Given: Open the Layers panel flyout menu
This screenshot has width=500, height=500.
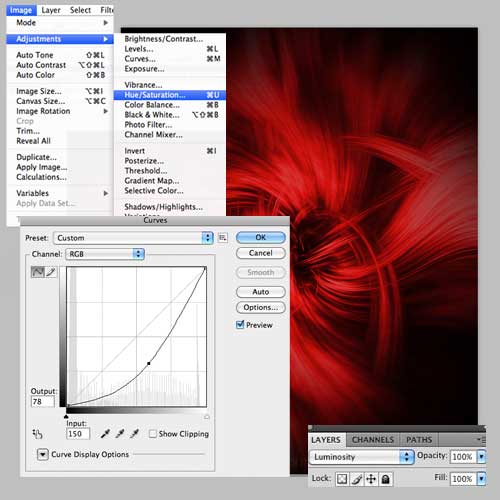Looking at the screenshot, I should point(481,440).
